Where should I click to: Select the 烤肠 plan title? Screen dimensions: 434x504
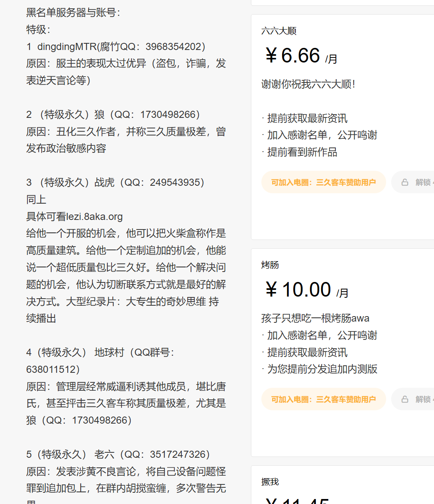pos(270,265)
